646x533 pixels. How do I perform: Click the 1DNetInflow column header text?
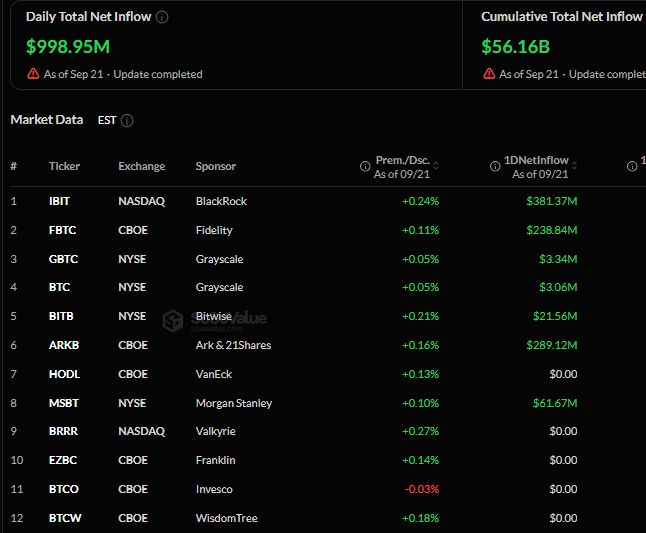pyautogui.click(x=536, y=160)
